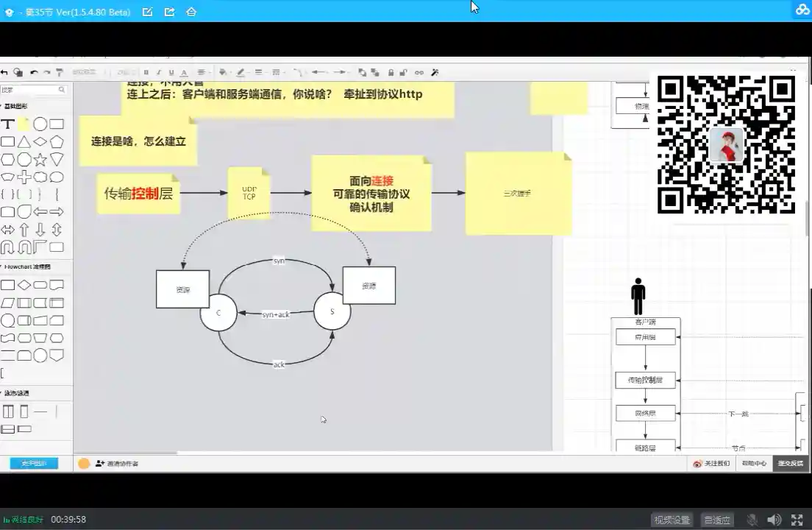Toggle fullscreen in the player bar
Screen dimensions: 812x530
[797, 520]
